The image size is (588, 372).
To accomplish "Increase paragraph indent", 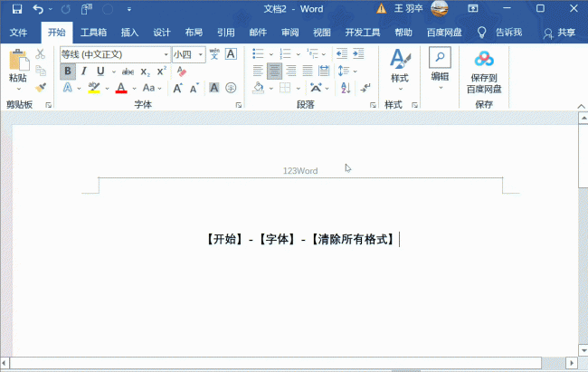I will pyautogui.click(x=358, y=54).
